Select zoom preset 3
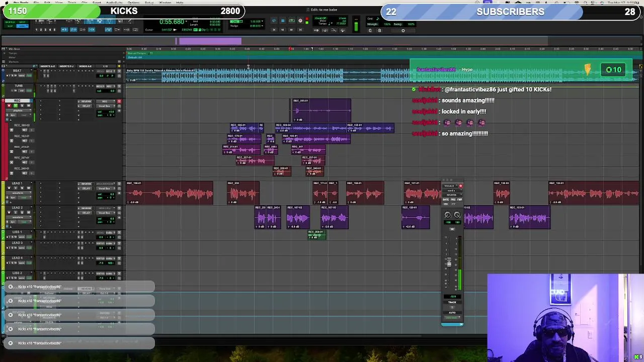Screen dimensions: 644x362 pos(45,30)
